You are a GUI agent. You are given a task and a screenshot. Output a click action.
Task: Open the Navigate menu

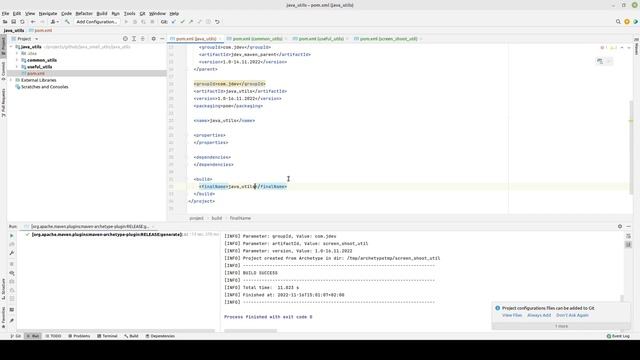pyautogui.click(x=48, y=13)
